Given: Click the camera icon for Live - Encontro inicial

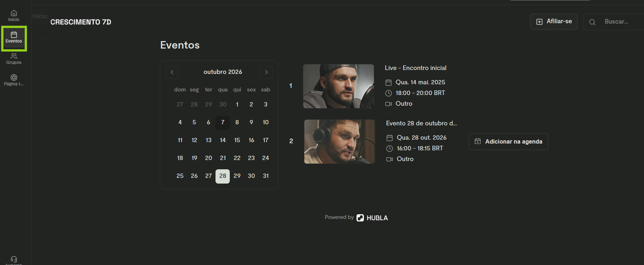Looking at the screenshot, I should [x=389, y=104].
